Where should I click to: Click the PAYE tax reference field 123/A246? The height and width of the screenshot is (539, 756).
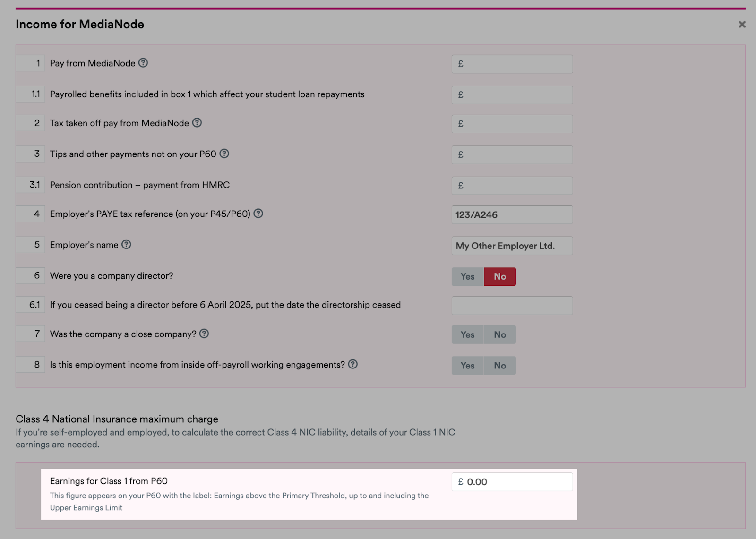[512, 215]
